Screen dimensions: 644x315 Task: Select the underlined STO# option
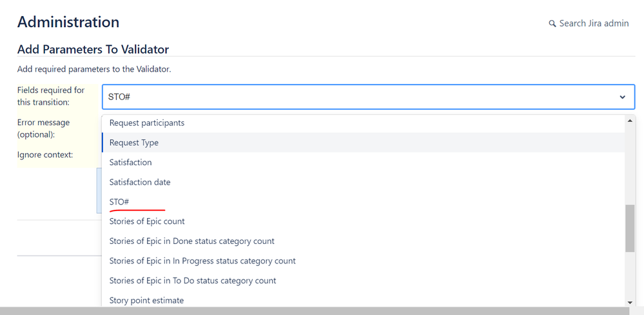coord(119,202)
